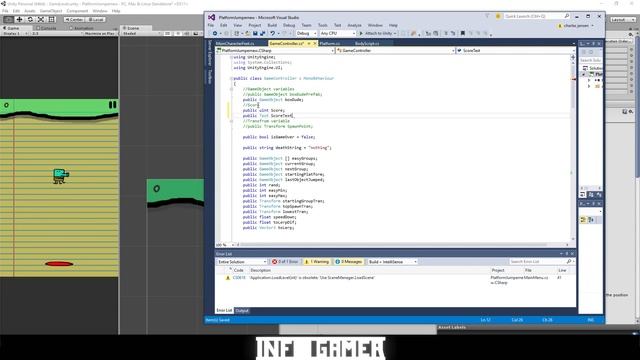The width and height of the screenshot is (640, 360).
Task: Collapse the GameController class code block
Action: 231,78
